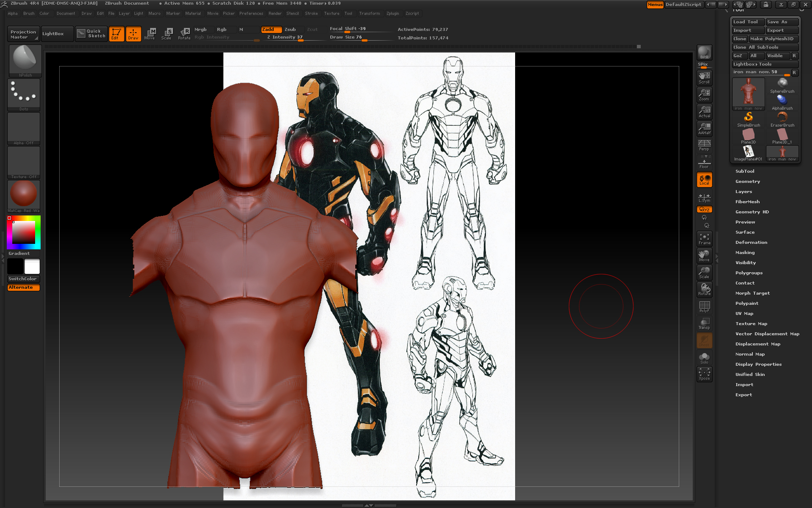Expand the FiberMesh subpalette
The width and height of the screenshot is (812, 508).
(x=747, y=202)
